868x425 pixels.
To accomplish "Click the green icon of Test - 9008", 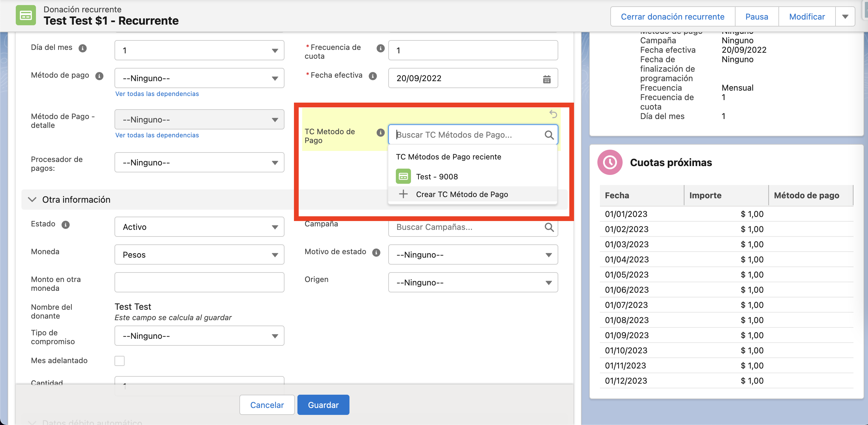I will tap(403, 177).
